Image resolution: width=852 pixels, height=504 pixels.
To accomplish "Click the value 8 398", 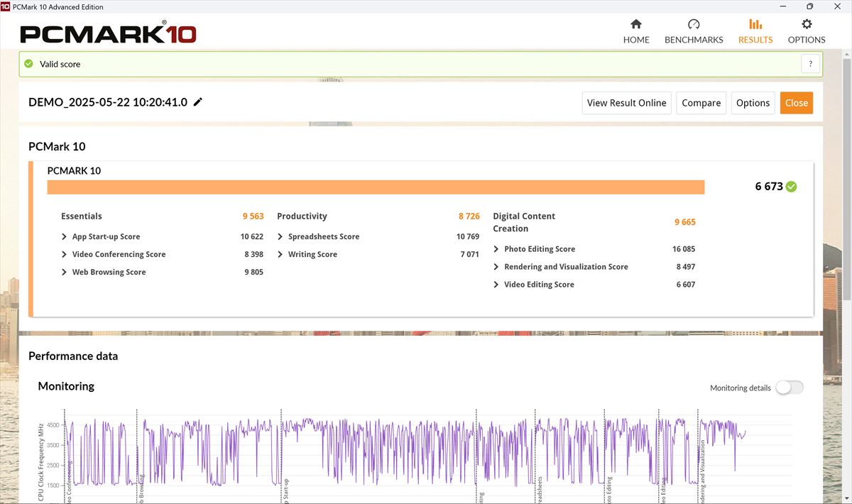I will tap(254, 254).
